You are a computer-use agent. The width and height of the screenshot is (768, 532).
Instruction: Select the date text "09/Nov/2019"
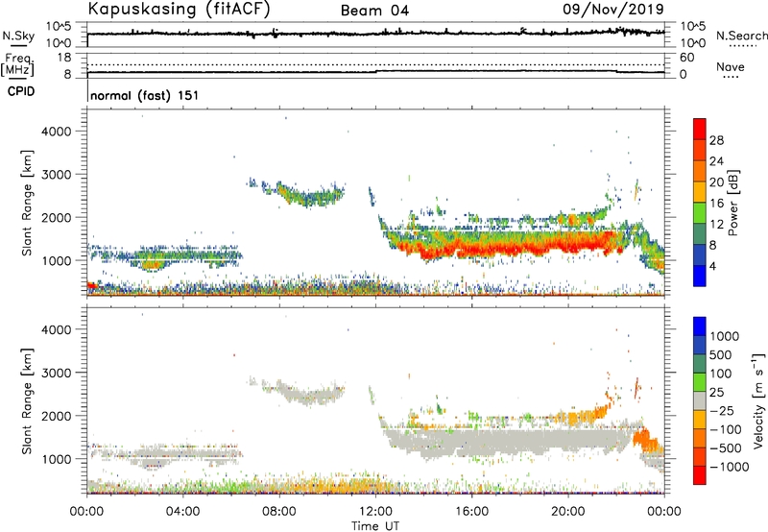613,10
